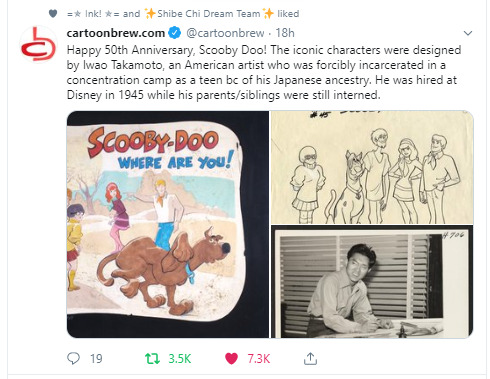Visit the @cartoonbrew handle link
490x379 pixels.
pyautogui.click(x=225, y=33)
